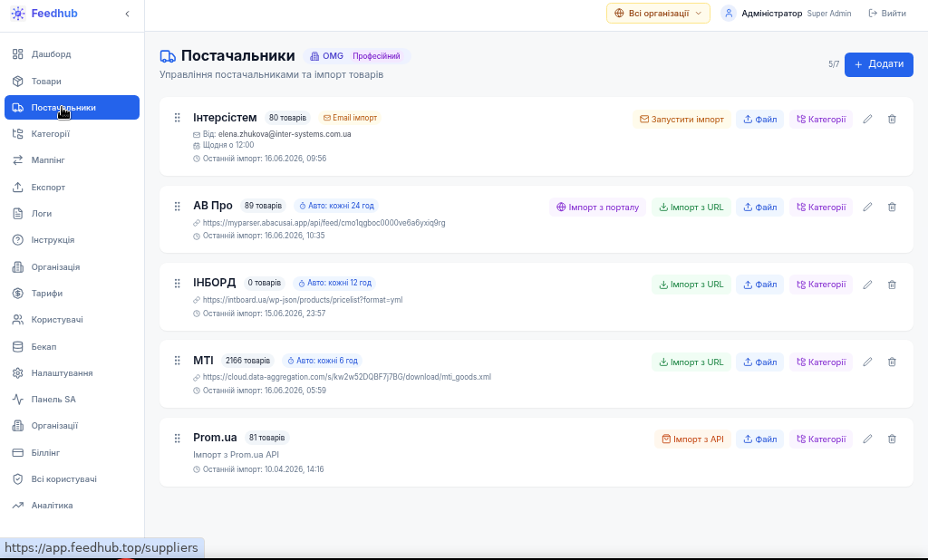Click the Біллінг card icon

coord(18,453)
